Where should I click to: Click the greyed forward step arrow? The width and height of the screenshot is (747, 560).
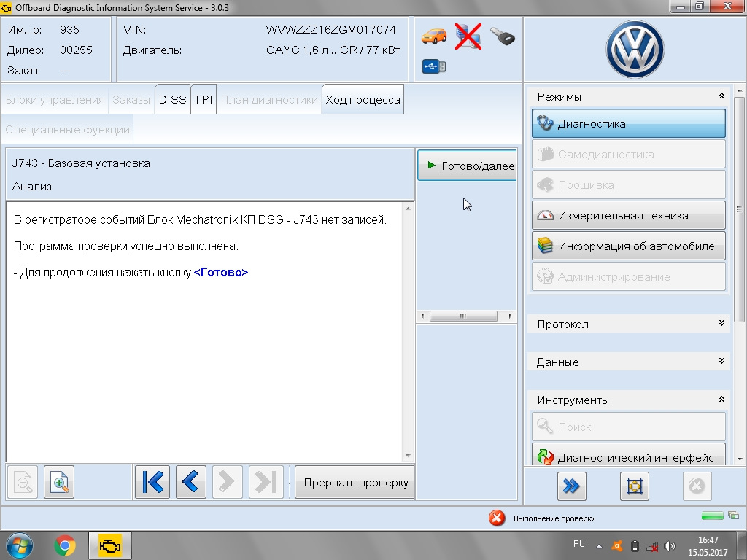click(228, 482)
